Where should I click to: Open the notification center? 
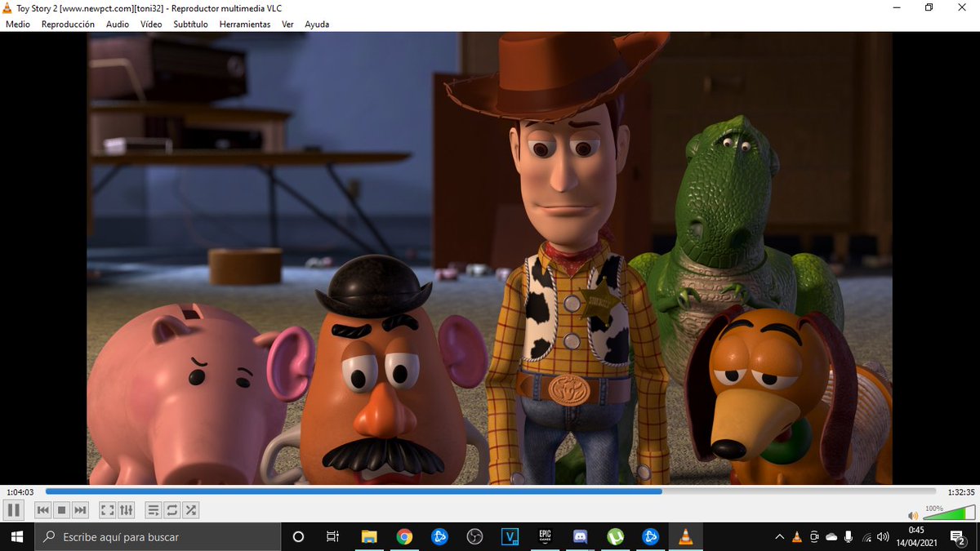(958, 536)
